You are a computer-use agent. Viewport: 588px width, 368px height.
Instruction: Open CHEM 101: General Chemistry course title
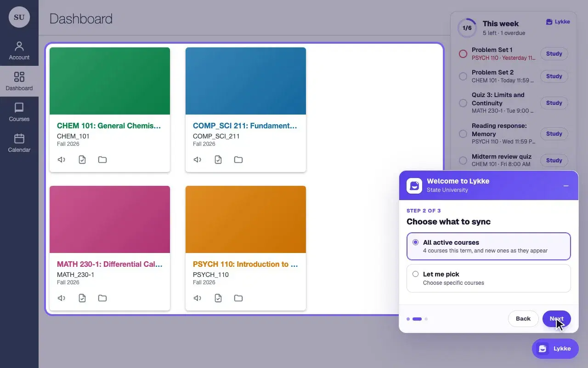(109, 126)
